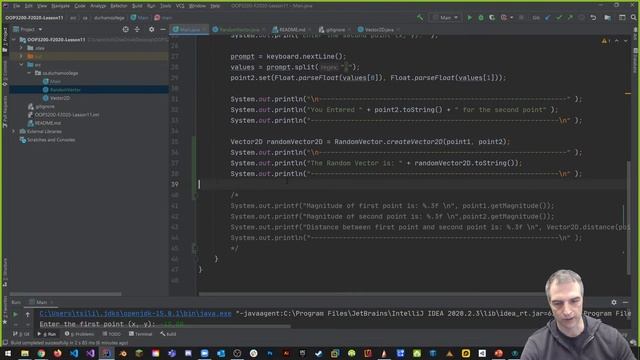Screen dimensions: 640x360
Task: Switch to RandomVector.java editor tab
Action: (x=239, y=30)
